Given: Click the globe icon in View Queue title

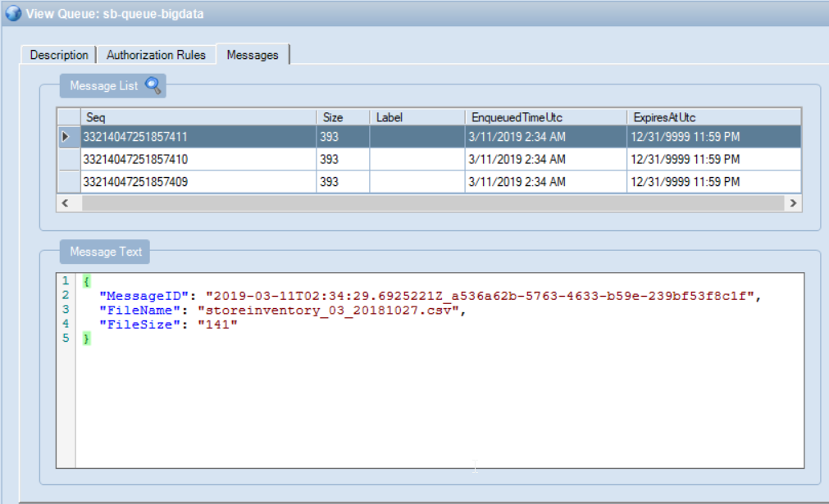Looking at the screenshot, I should 12,13.
